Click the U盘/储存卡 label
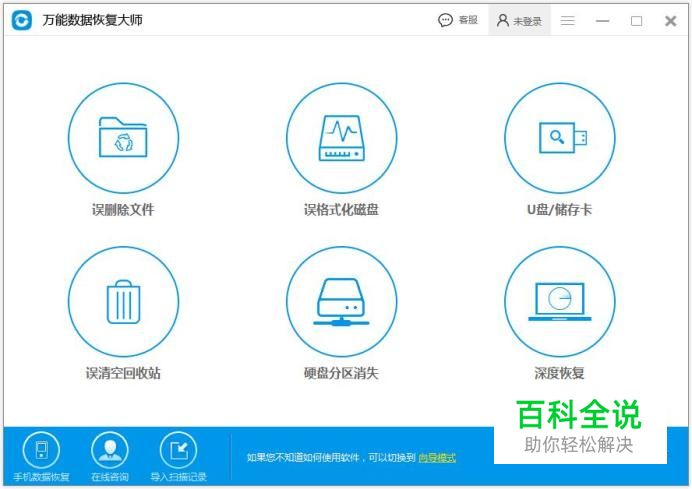This screenshot has width=692, height=489. pos(560,210)
